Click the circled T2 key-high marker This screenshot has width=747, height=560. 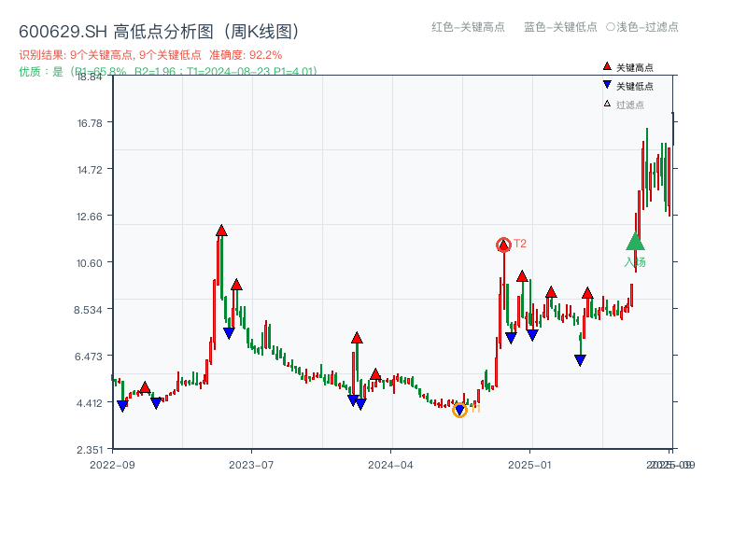pyautogui.click(x=503, y=244)
